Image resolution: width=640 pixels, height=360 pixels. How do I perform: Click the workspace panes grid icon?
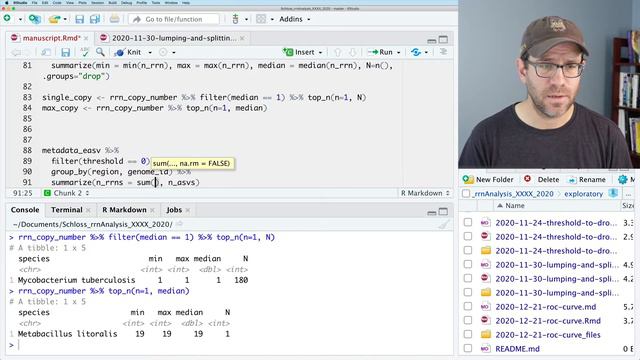coord(261,19)
